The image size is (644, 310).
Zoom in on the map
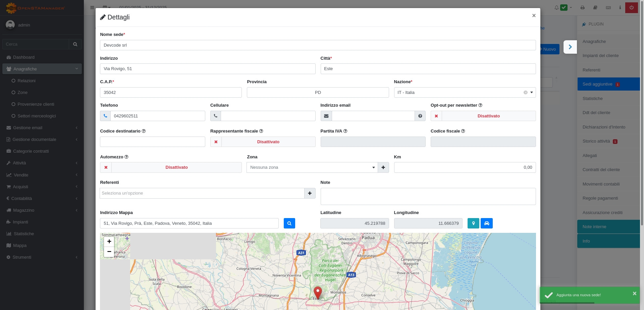tap(109, 242)
